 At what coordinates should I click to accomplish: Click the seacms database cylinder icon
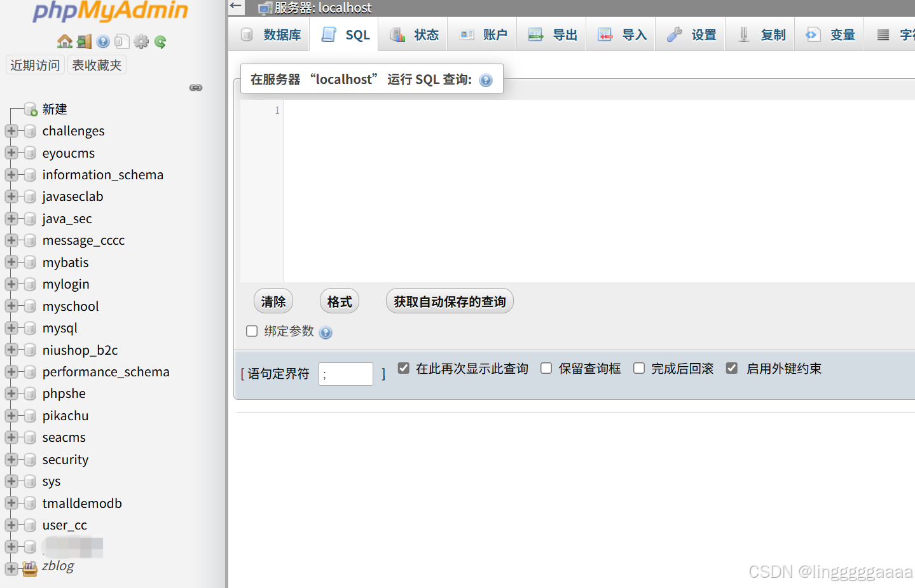point(29,437)
